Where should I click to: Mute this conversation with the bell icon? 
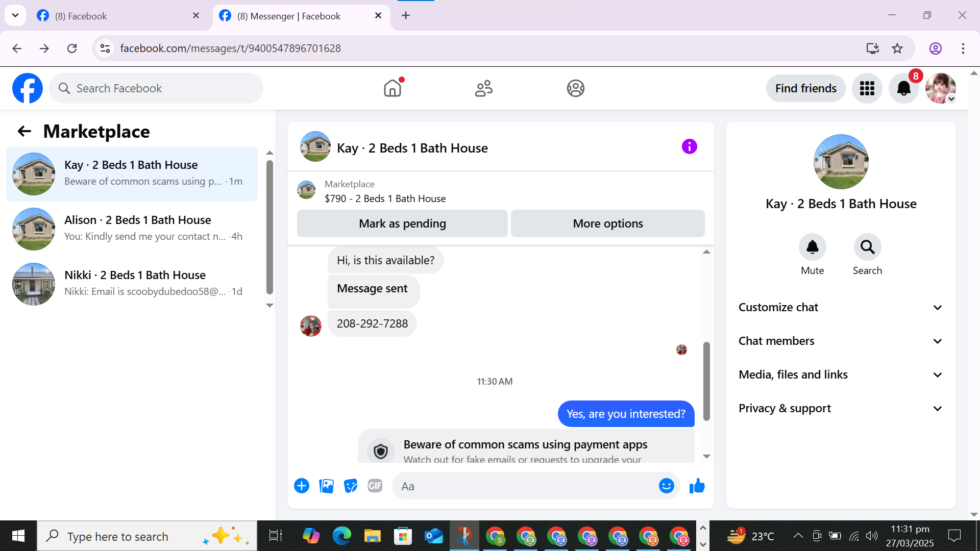[x=812, y=247]
